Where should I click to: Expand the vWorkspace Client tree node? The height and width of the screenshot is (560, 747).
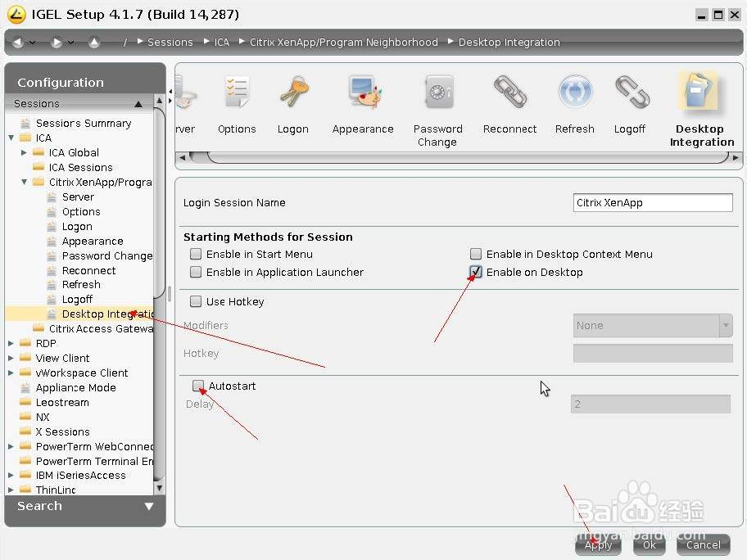[11, 373]
